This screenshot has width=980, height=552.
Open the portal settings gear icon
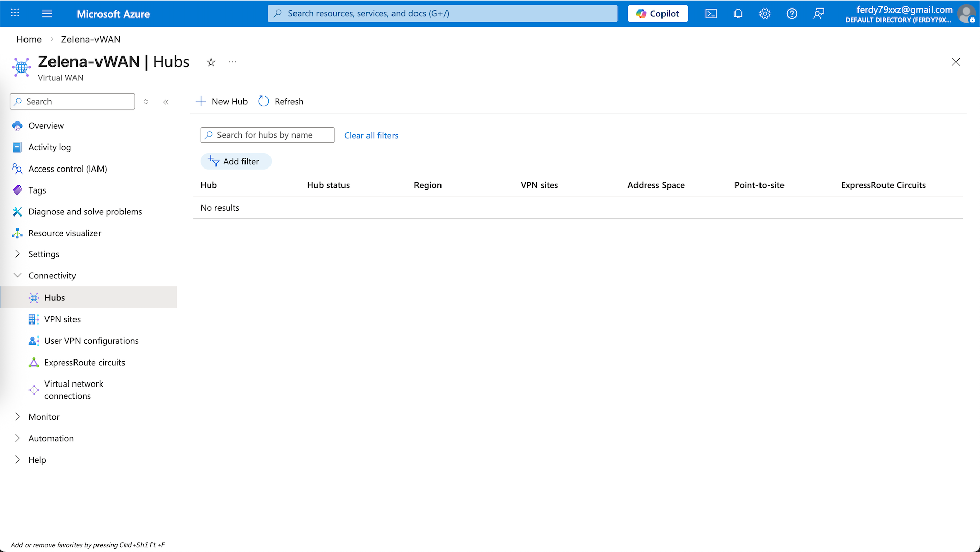(765, 14)
